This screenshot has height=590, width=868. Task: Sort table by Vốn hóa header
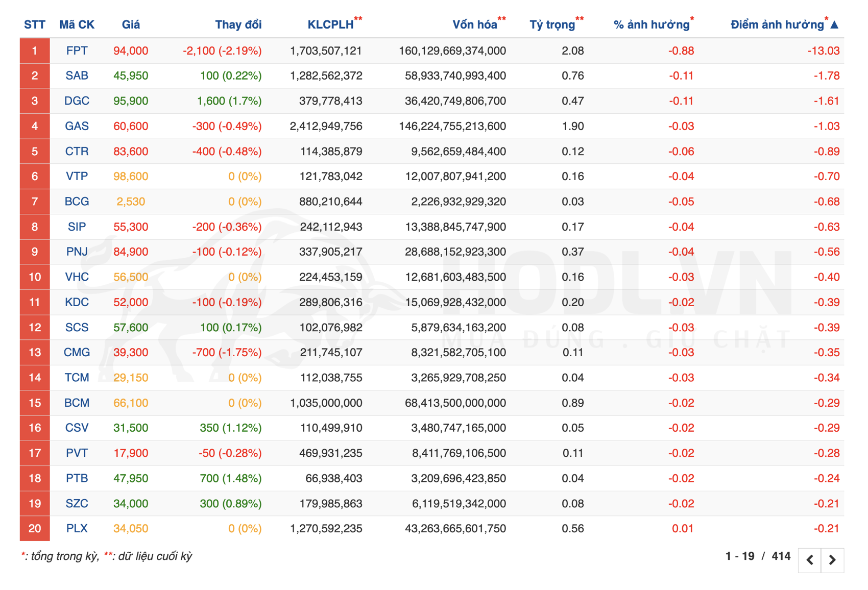tap(474, 24)
